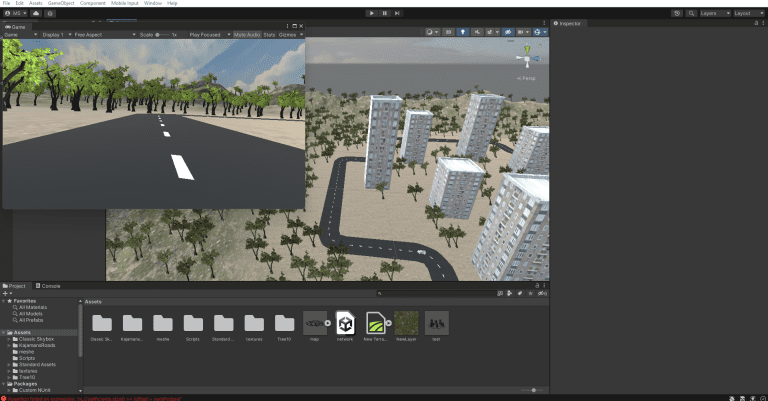Toggle Mute Audio in Game view
This screenshot has width=768, height=401.
(x=246, y=34)
